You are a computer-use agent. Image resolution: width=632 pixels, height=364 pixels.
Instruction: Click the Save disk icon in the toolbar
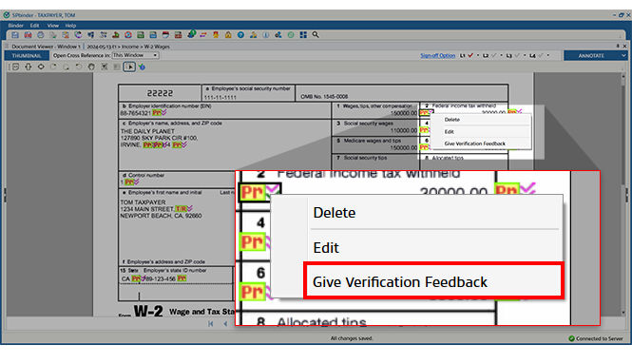pos(15,35)
